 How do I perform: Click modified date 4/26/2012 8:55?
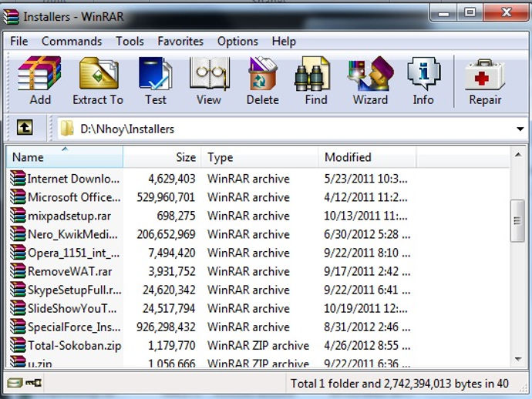point(367,346)
